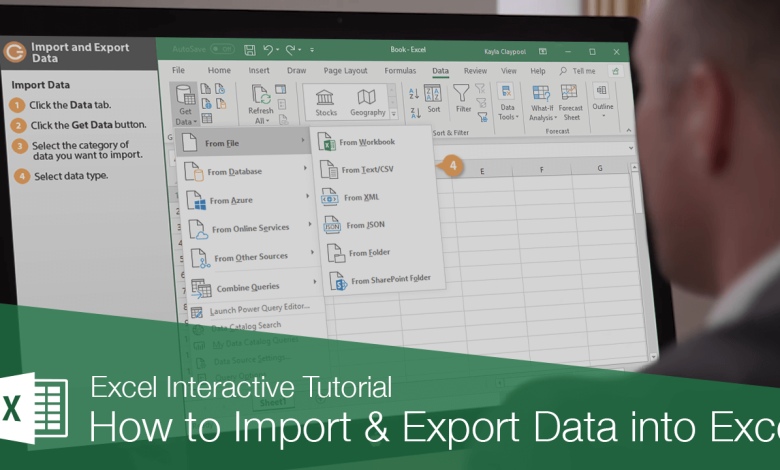Open the Data Tools dropdown

(x=507, y=102)
